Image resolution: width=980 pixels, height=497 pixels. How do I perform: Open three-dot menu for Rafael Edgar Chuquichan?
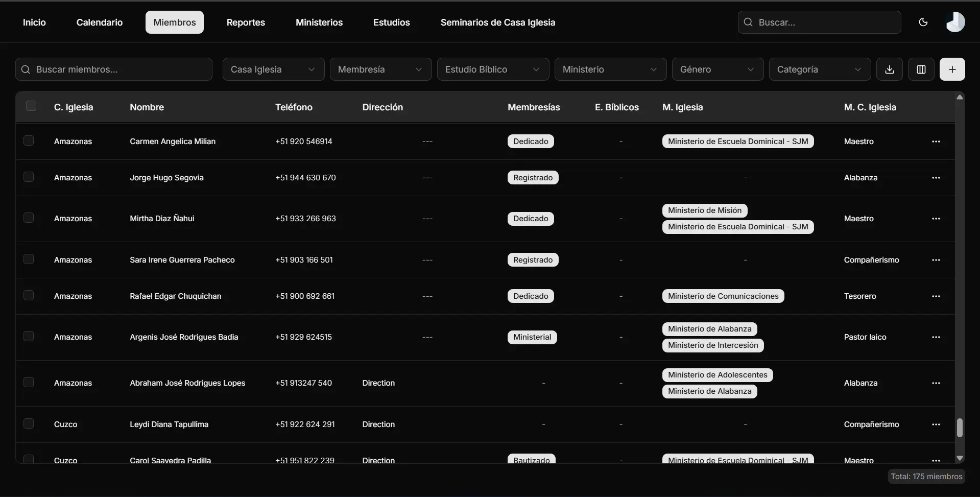point(936,296)
